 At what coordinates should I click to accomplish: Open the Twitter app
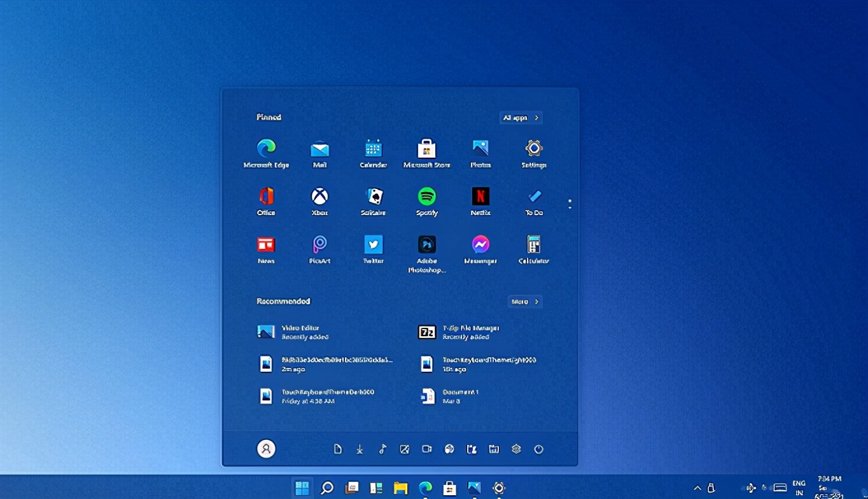click(373, 250)
